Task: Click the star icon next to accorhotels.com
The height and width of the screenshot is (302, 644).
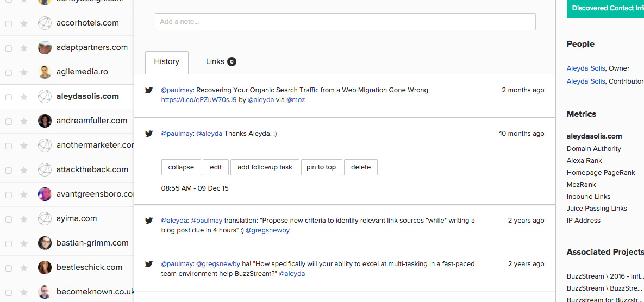Action: 24,23
